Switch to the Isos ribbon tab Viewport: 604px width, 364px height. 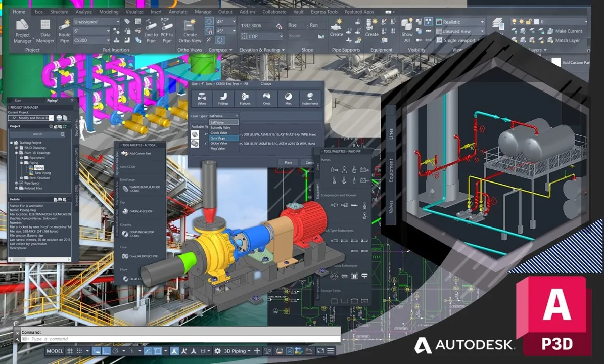[x=39, y=12]
